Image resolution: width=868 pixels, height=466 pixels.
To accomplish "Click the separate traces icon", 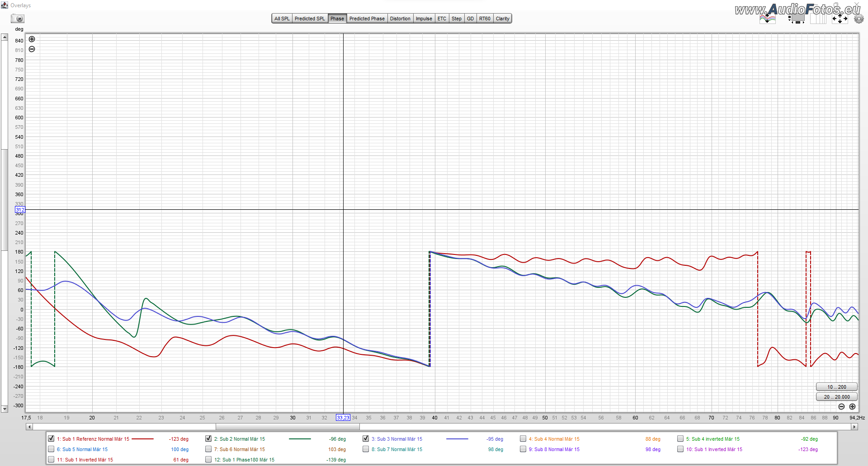I will click(767, 19).
